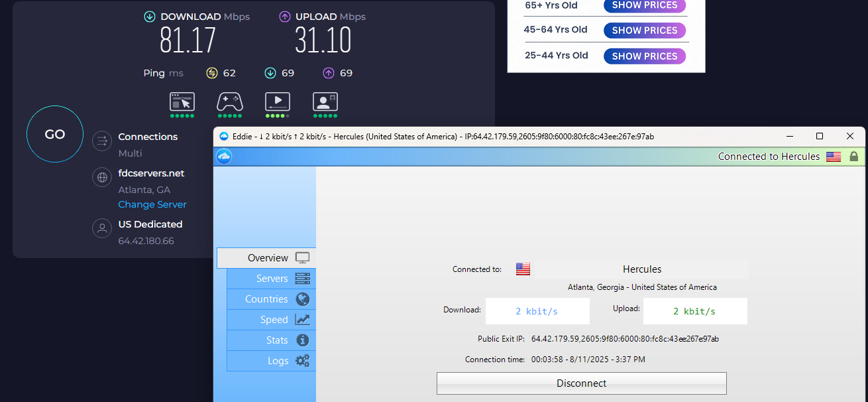Click the 31.10 upload result
Screen dimensions: 868x402
[323, 41]
